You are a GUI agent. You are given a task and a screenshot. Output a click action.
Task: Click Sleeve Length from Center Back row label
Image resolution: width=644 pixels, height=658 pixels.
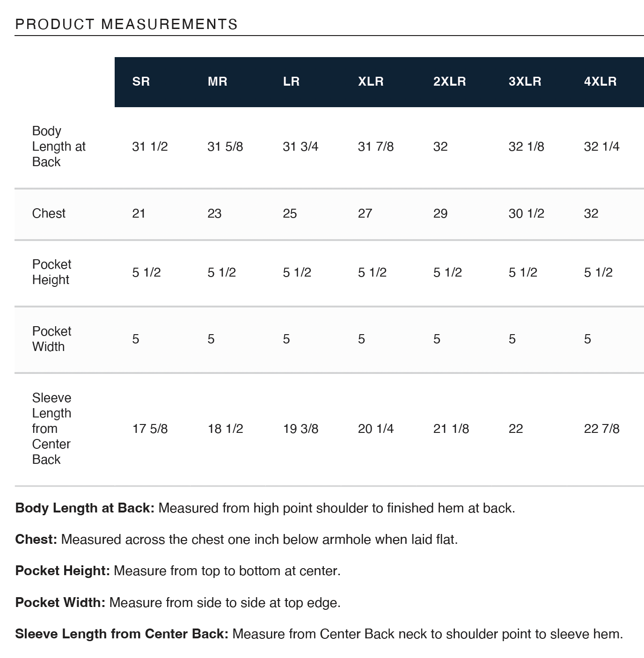[51, 429]
